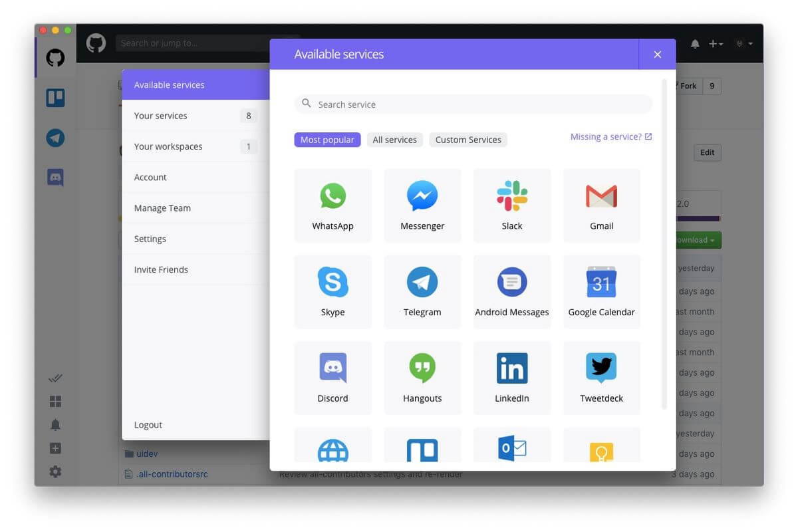Open the Custom Services tab

click(x=467, y=140)
